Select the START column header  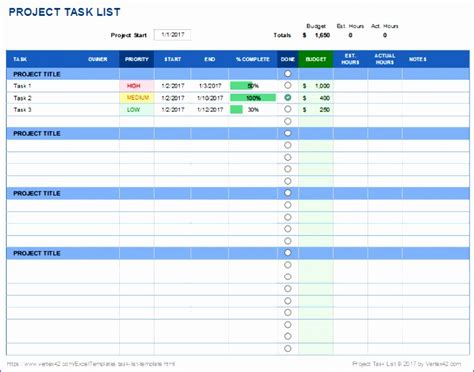172,59
